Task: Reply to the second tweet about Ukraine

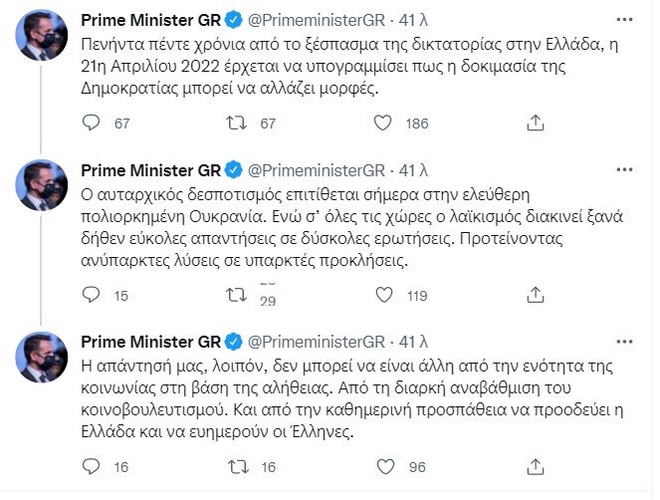Action: coord(91,296)
